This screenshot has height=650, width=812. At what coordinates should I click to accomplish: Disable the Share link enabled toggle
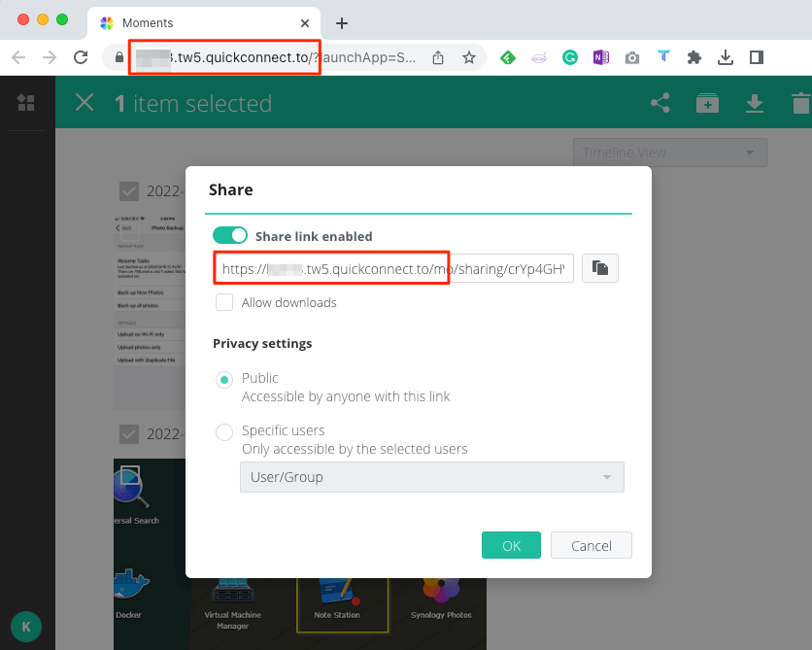pos(230,235)
